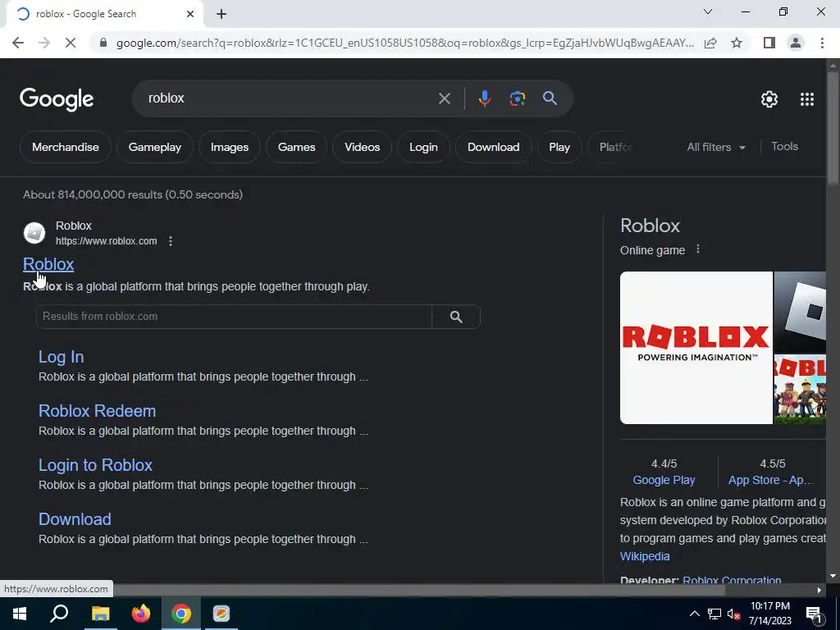Switch to the Videos tab

pos(362,147)
